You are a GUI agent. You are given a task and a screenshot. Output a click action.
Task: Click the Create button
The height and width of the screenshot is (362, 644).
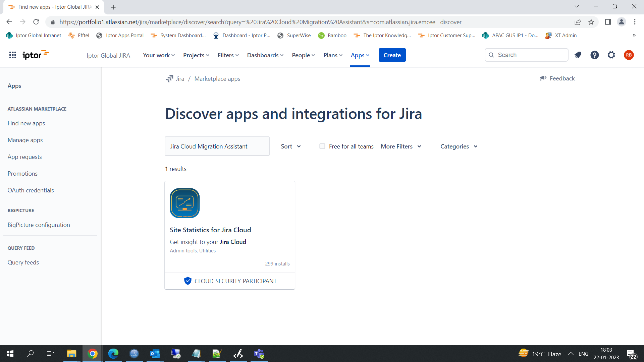tap(392, 55)
